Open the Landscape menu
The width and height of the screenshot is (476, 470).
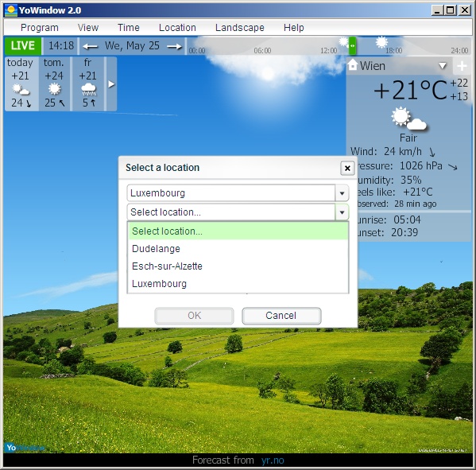coord(239,28)
